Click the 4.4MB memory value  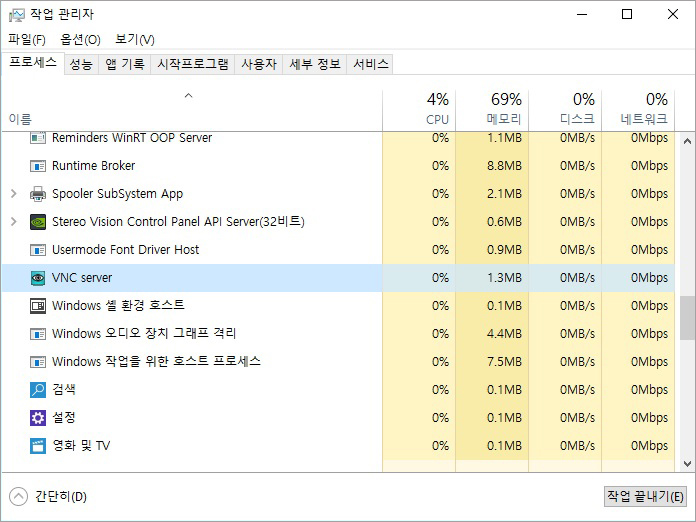click(x=504, y=334)
